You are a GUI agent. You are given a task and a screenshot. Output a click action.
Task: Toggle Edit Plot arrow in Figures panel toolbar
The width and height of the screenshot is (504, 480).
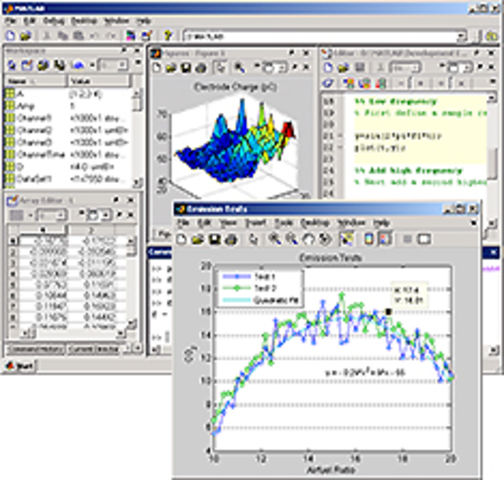[220, 68]
